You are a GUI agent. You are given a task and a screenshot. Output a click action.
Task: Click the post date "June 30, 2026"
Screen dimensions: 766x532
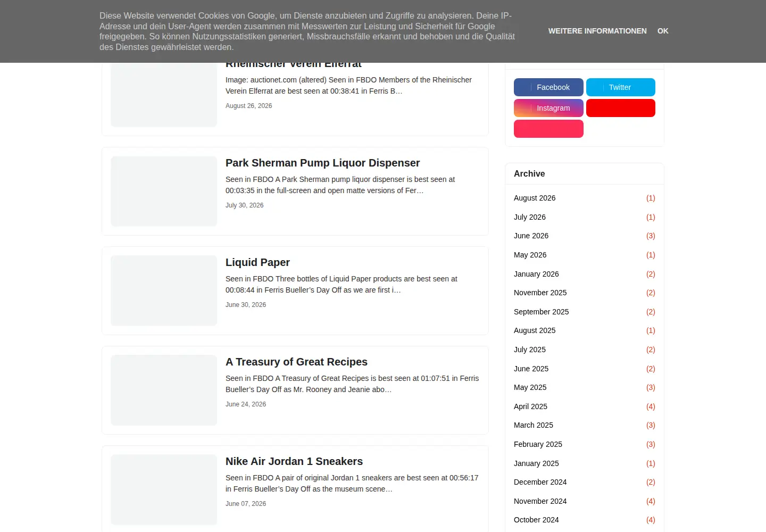246,305
